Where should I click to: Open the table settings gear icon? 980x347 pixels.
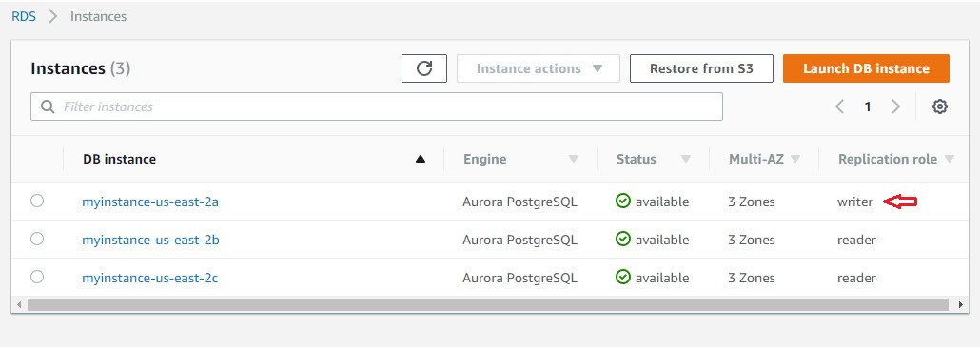point(939,106)
